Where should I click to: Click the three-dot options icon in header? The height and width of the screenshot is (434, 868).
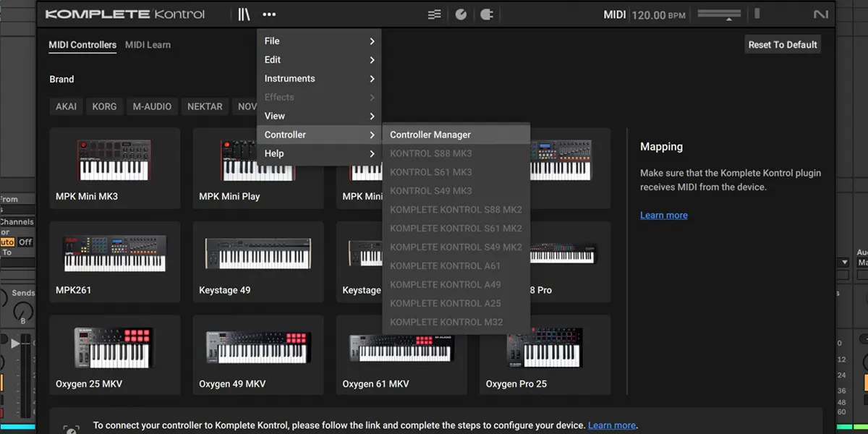tap(270, 13)
